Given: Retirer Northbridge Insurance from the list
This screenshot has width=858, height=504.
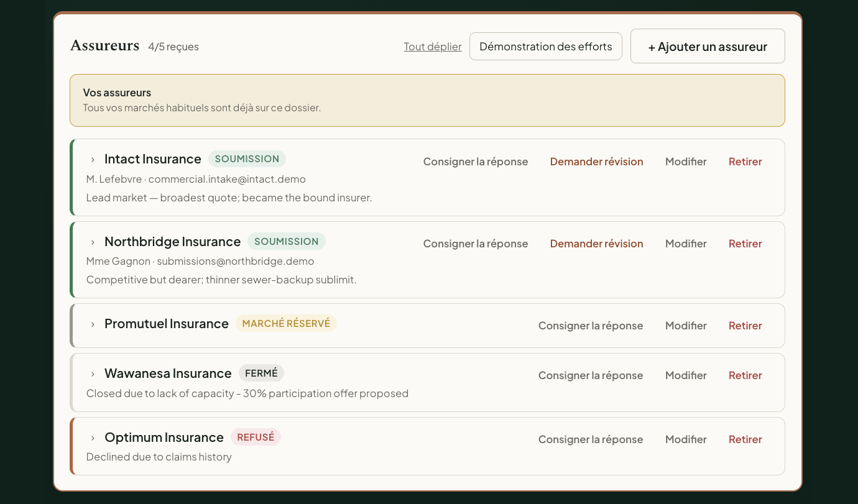Looking at the screenshot, I should tap(745, 244).
